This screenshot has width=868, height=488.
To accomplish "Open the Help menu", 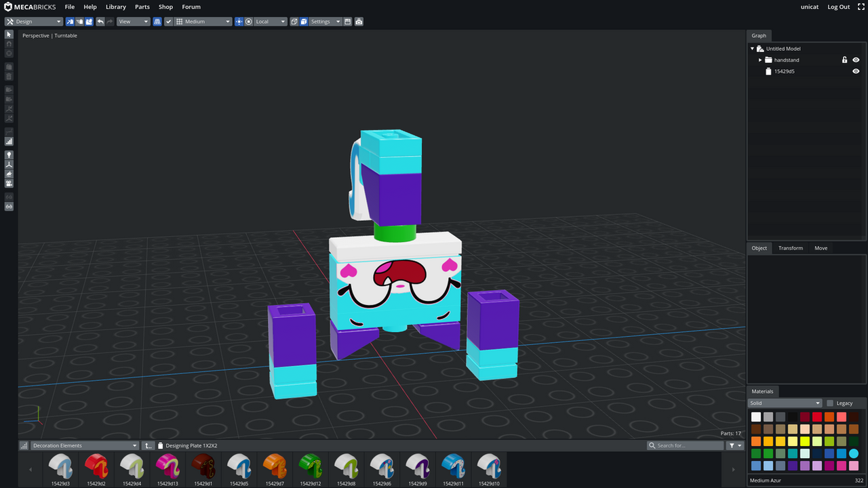I will (x=90, y=7).
